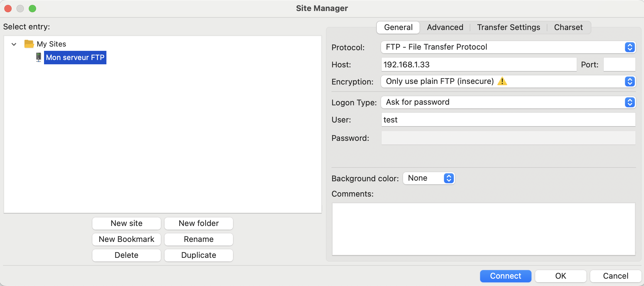
Task: Click in the Comments text area
Action: pos(484,229)
